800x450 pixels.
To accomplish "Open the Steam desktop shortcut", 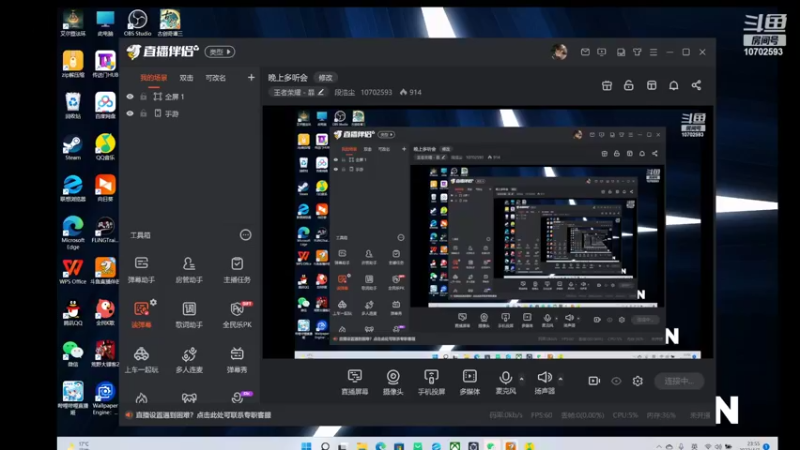I will pos(73,148).
